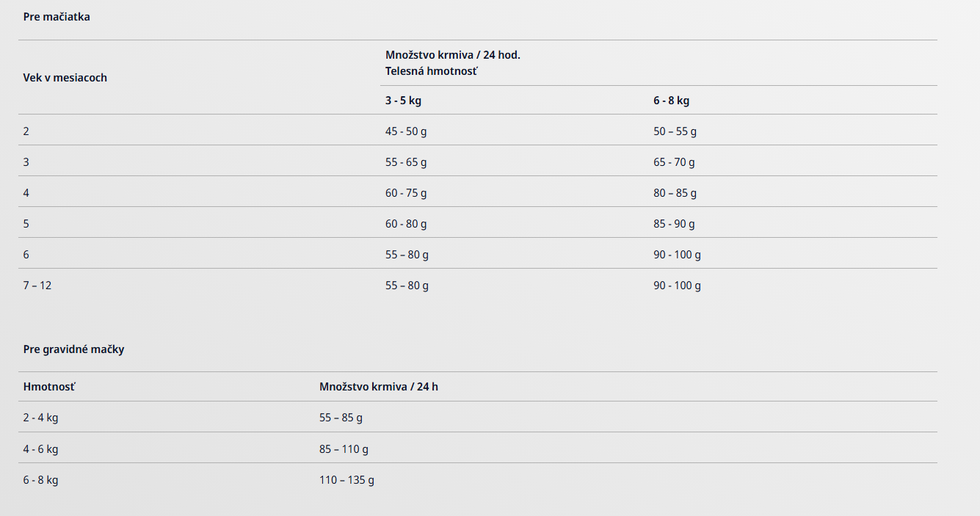980x516 pixels.
Task: Click the '50 – 55 g' cell
Action: tap(675, 131)
